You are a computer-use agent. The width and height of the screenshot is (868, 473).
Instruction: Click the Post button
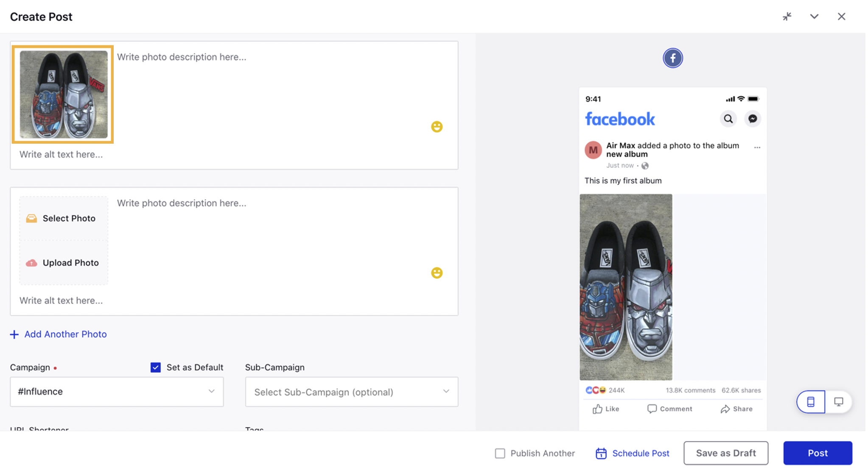(x=818, y=453)
